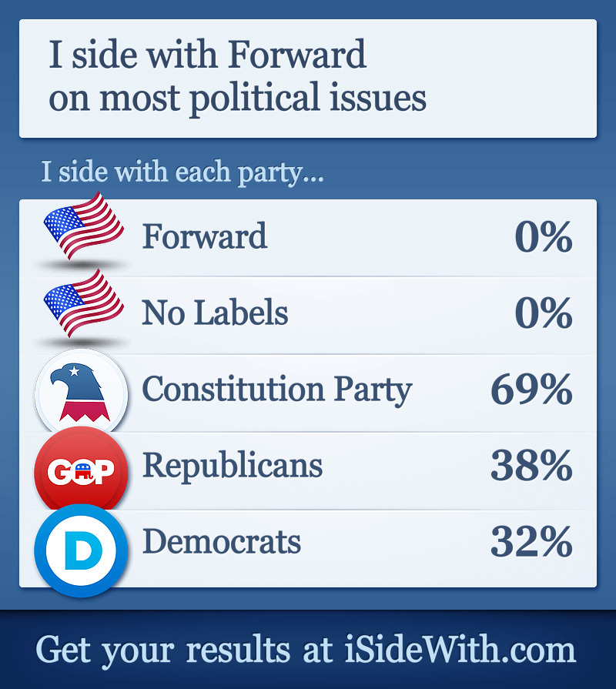Screen dimensions: 616x689
Task: Select the Forward party name
Action: coord(205,236)
